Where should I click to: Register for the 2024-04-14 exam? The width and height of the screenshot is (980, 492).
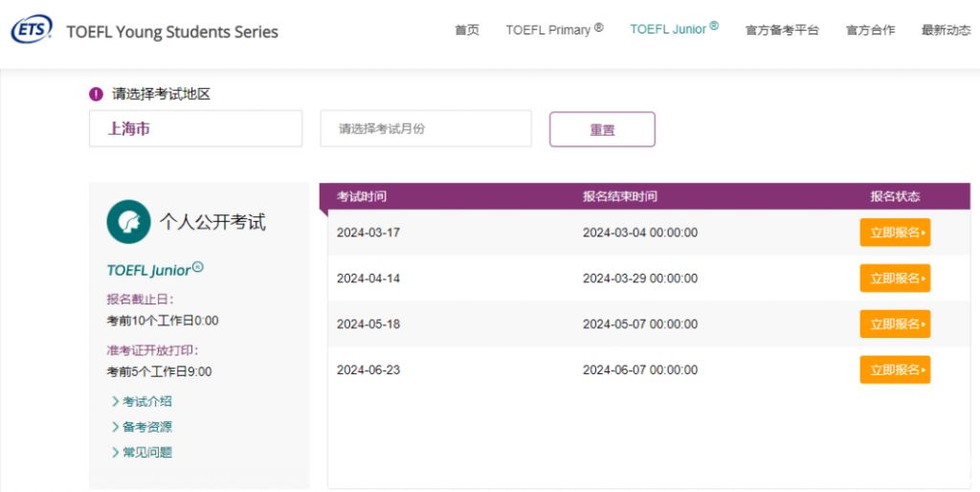pos(895,279)
